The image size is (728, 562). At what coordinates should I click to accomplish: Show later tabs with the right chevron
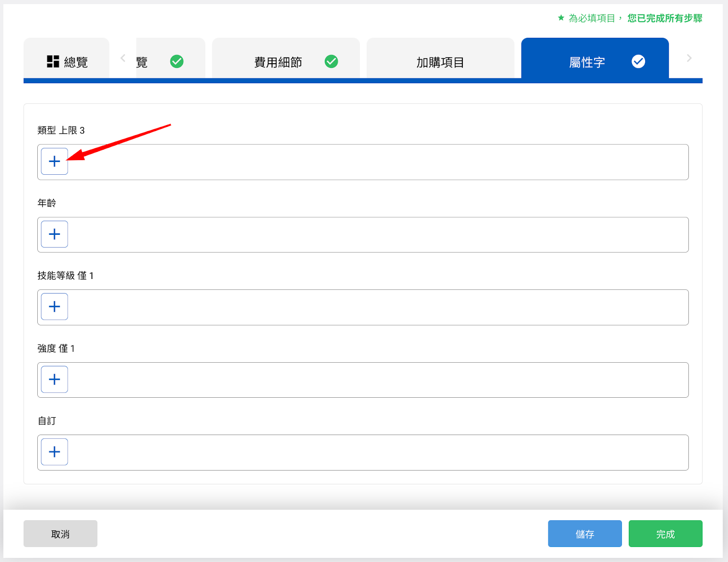click(689, 58)
